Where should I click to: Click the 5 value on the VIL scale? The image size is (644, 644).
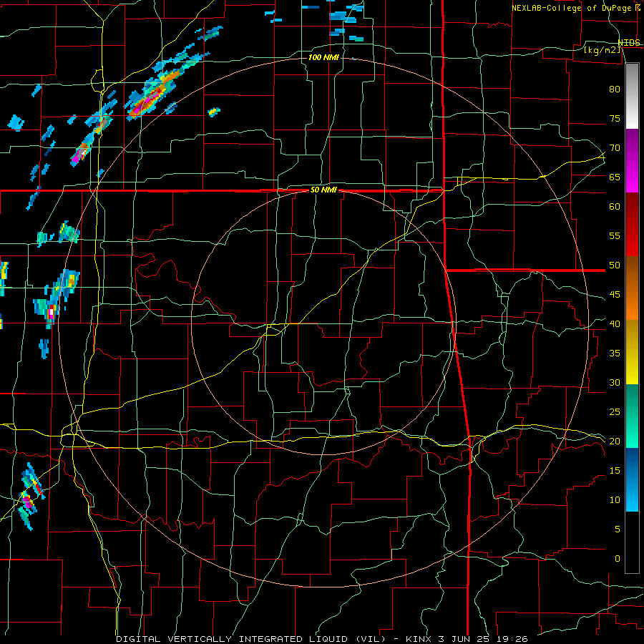point(618,530)
